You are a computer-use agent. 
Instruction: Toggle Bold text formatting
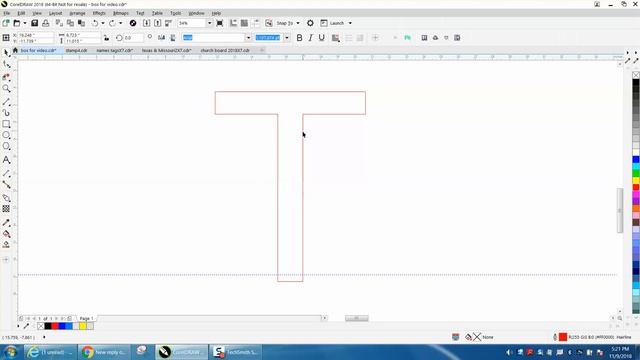click(299, 38)
